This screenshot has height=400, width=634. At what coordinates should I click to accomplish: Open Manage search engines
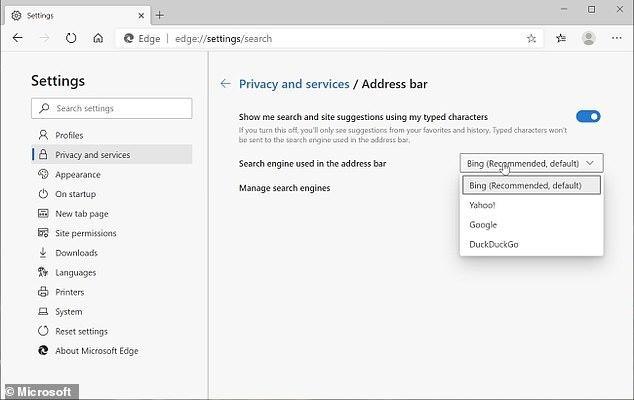pyautogui.click(x=284, y=188)
